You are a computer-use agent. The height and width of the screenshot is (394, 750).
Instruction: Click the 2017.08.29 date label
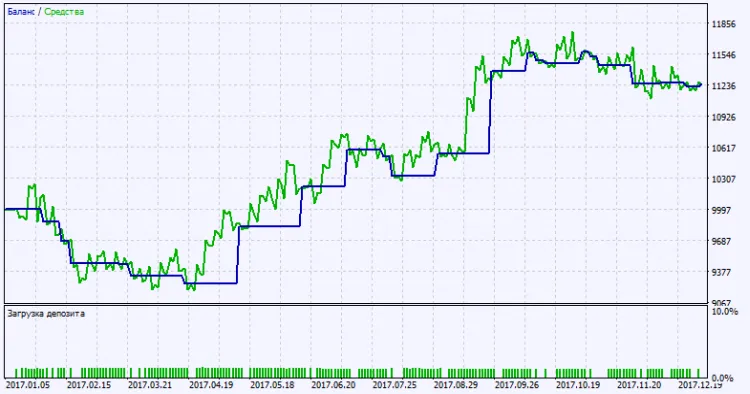tap(456, 385)
